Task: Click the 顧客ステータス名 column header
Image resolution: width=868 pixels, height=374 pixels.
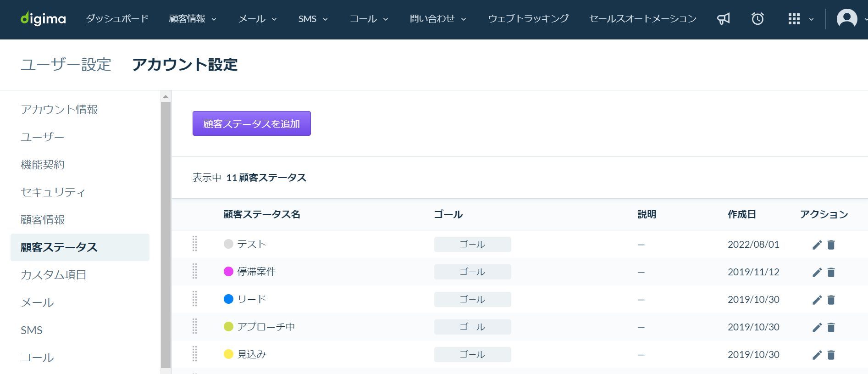Action: [x=262, y=214]
